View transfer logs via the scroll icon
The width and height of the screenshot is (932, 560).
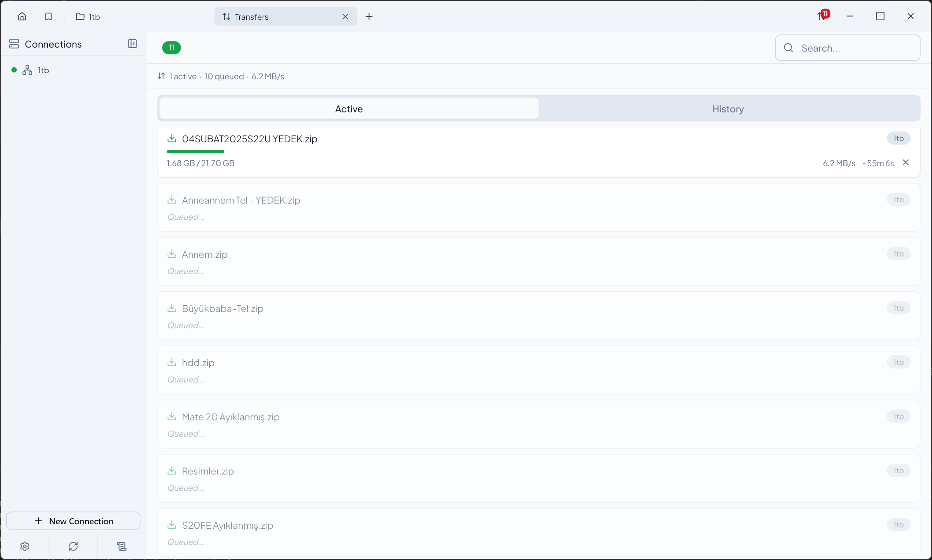pyautogui.click(x=122, y=546)
